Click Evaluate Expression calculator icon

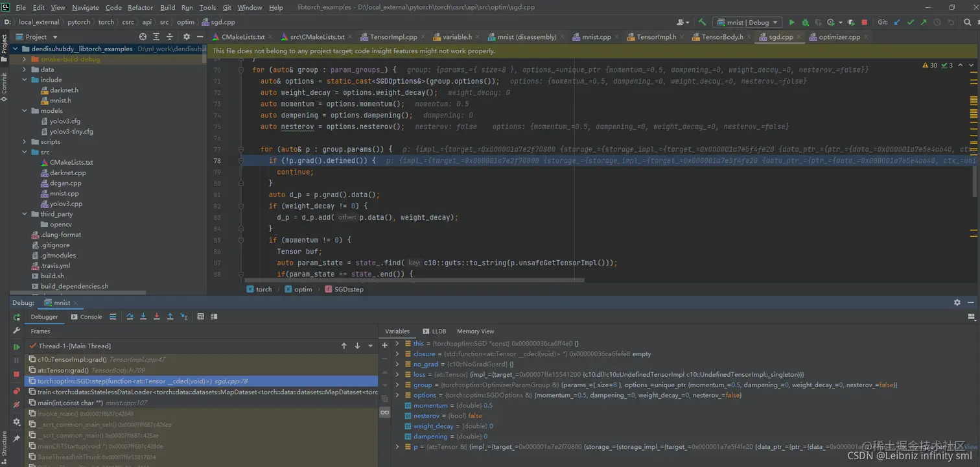coord(200,317)
